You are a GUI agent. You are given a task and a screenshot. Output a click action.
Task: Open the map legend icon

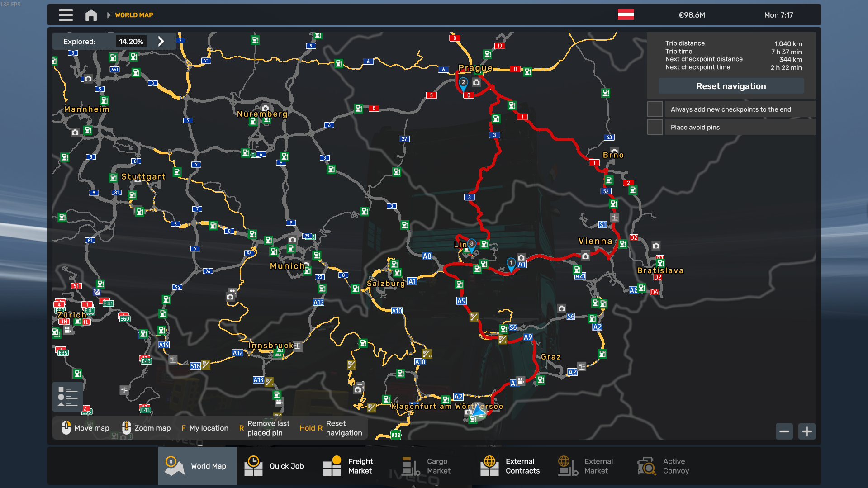[67, 397]
